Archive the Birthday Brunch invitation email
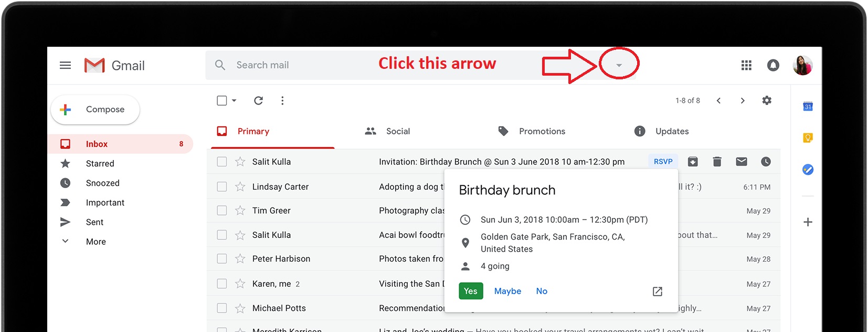Screen dimensions: 868x332 (x=693, y=162)
